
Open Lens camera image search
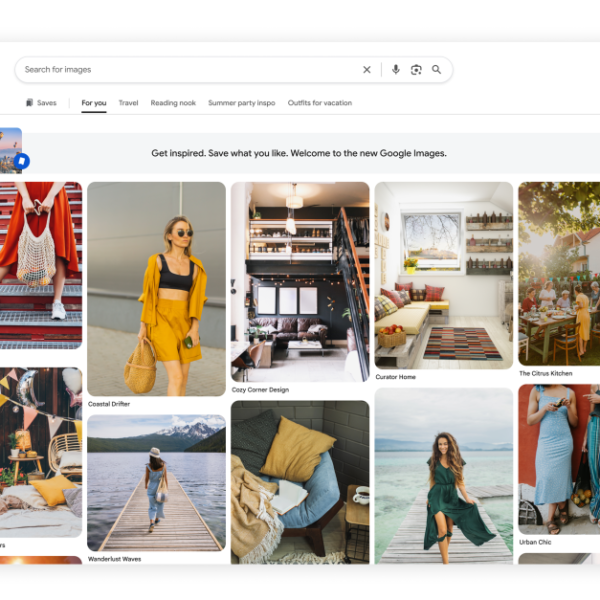[416, 70]
